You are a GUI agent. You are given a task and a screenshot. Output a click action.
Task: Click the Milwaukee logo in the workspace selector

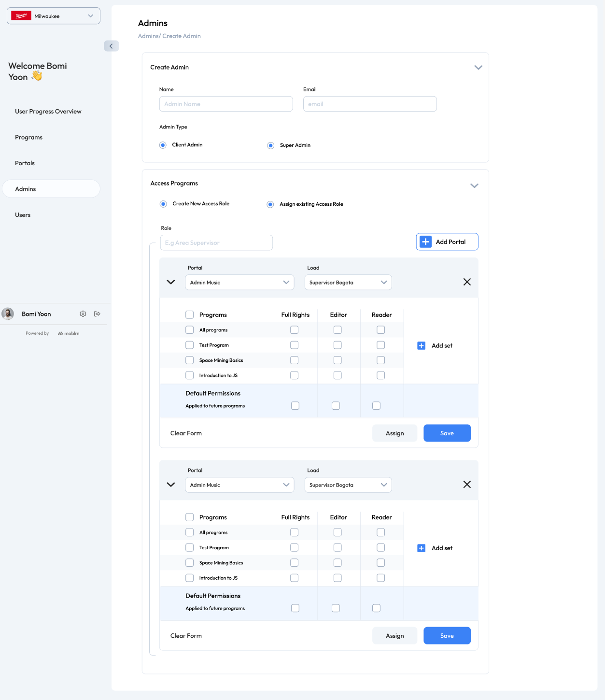(21, 16)
